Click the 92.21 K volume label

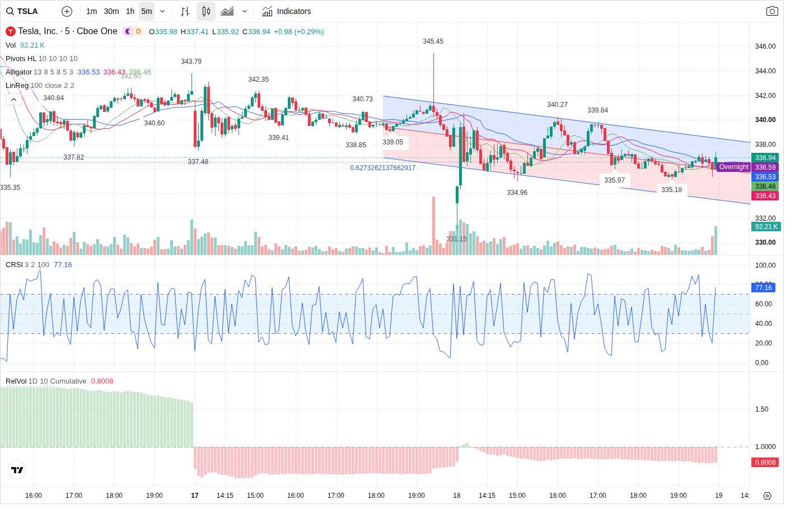coord(766,227)
